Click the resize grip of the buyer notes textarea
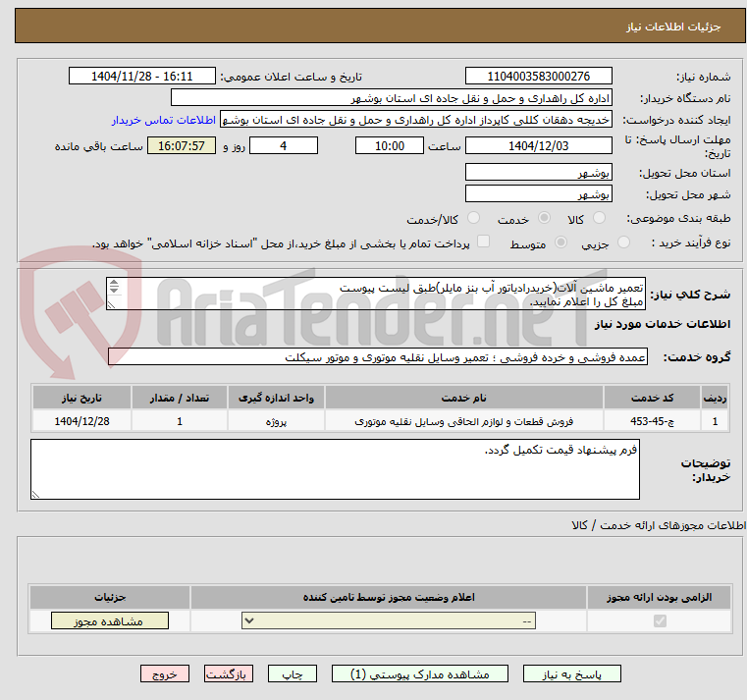The image size is (747, 700). (35, 494)
